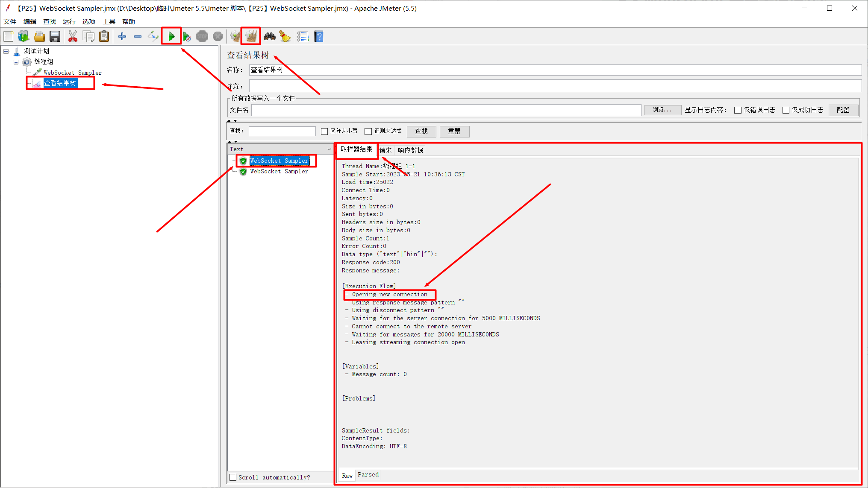The image size is (868, 488).
Task: Switch to 取样器结果 tab
Action: (x=357, y=149)
